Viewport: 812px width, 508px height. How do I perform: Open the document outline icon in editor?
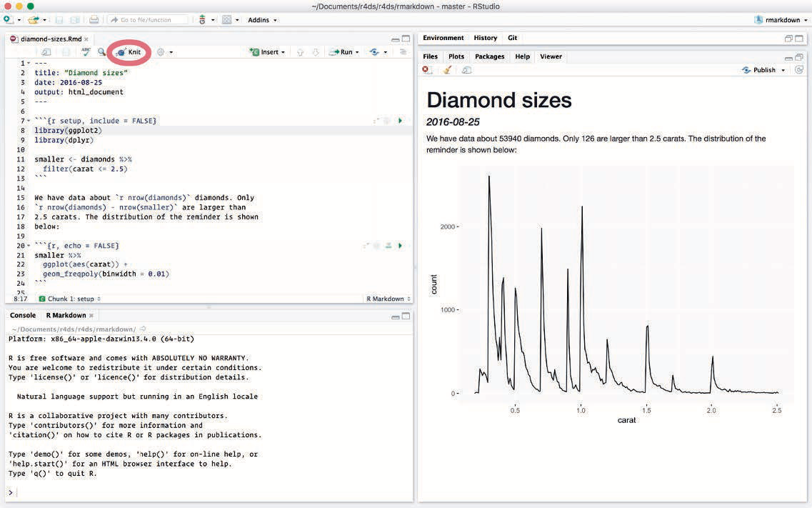pyautogui.click(x=403, y=52)
